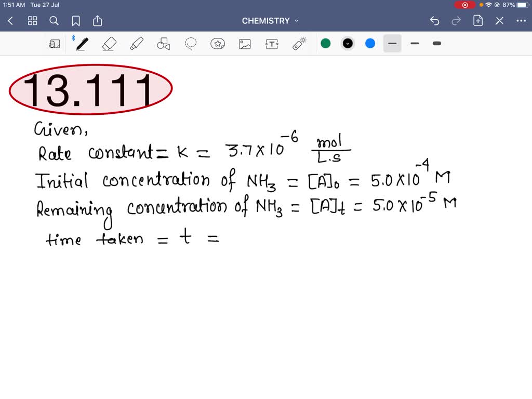Open the Shapes tool

tap(163, 44)
